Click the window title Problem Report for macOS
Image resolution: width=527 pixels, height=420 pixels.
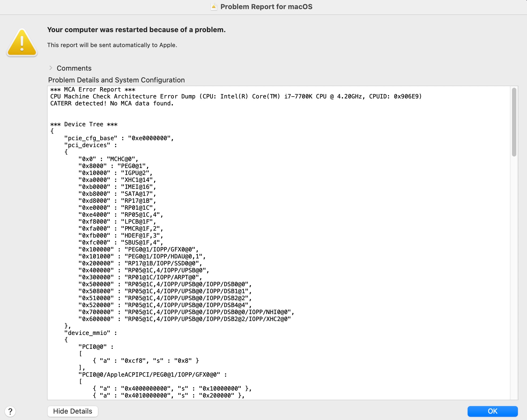[x=266, y=7]
